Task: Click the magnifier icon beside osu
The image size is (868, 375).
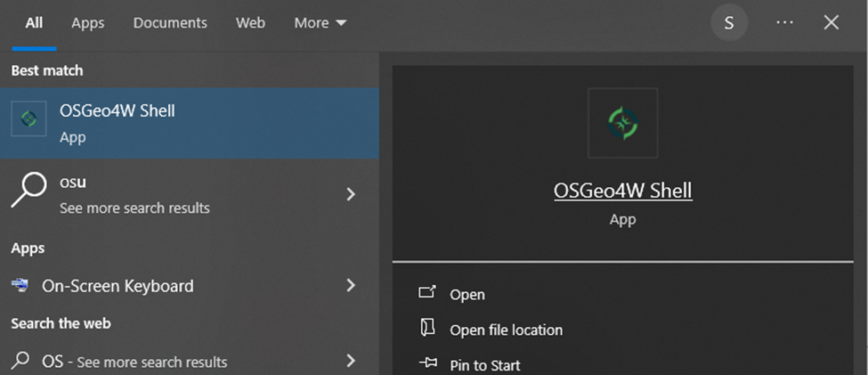Action: click(x=28, y=190)
